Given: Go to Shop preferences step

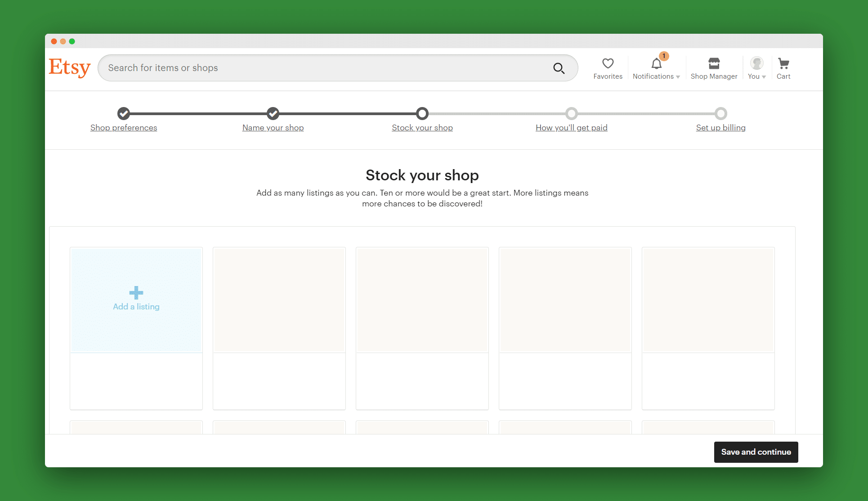Looking at the screenshot, I should click(x=124, y=128).
